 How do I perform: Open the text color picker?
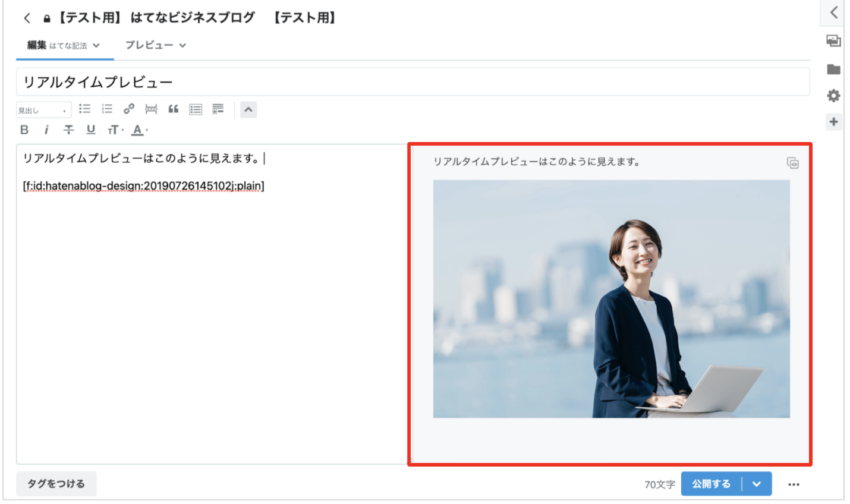point(138,130)
